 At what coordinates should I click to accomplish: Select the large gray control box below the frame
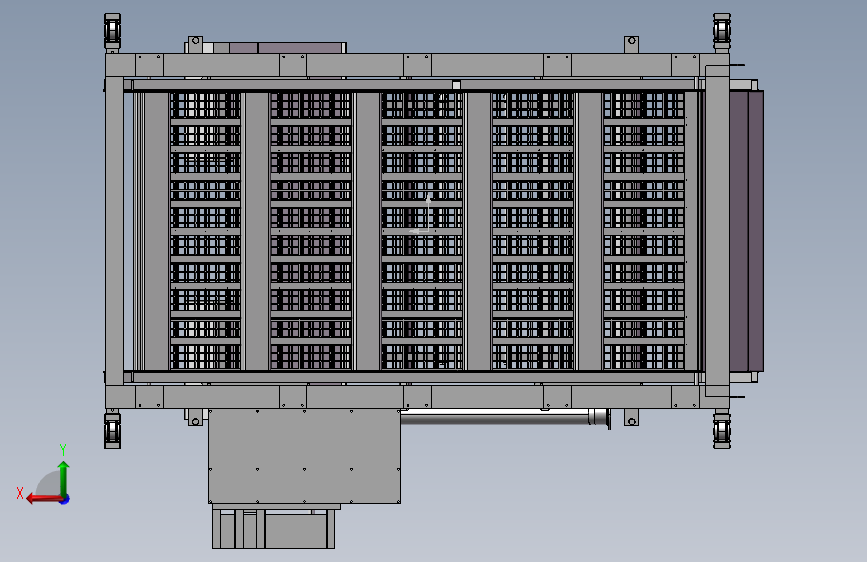pyautogui.click(x=304, y=456)
